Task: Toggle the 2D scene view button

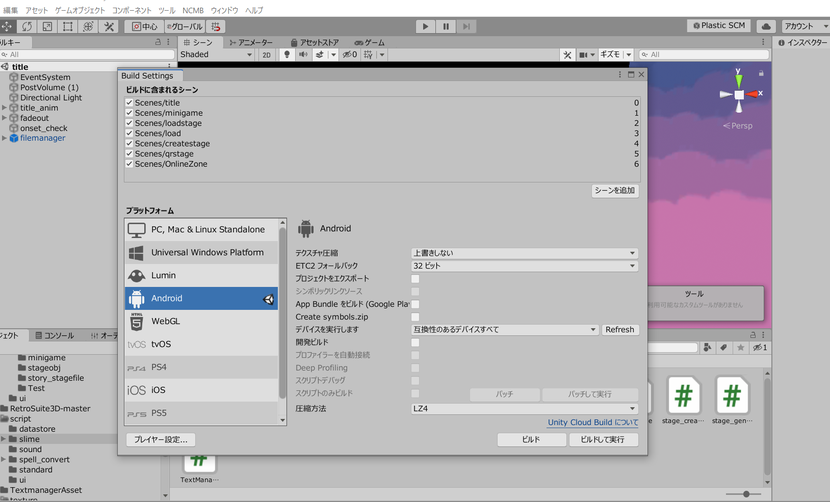Action: coord(266,55)
